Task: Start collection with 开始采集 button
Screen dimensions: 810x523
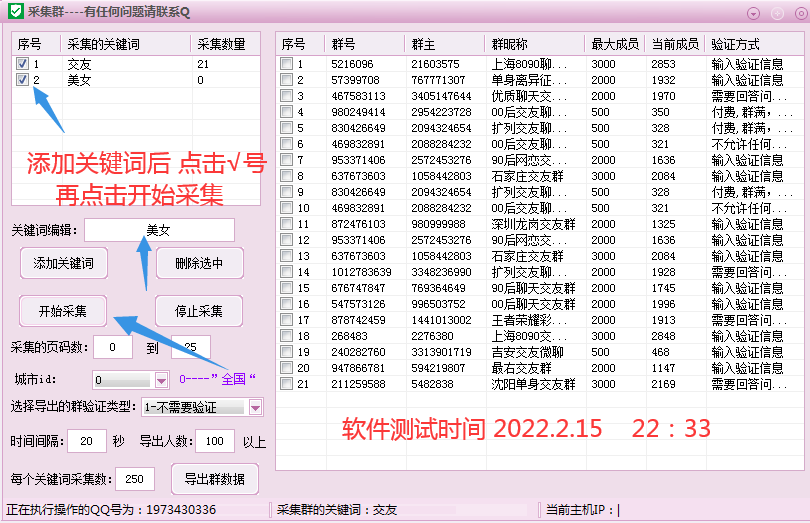Action: (x=63, y=311)
